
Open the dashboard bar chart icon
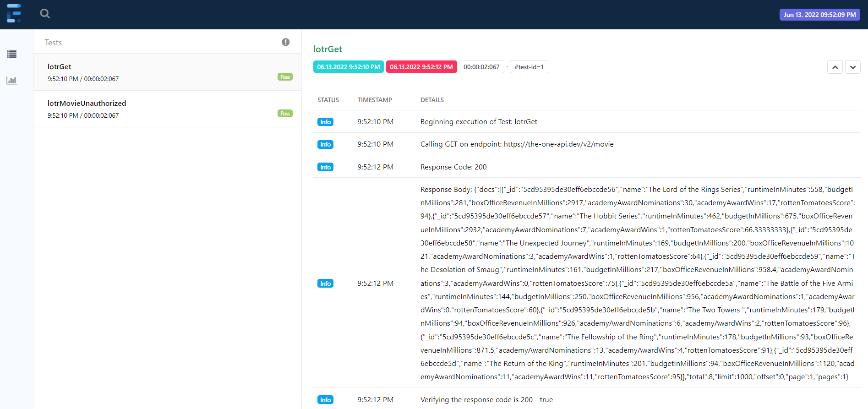tap(12, 81)
